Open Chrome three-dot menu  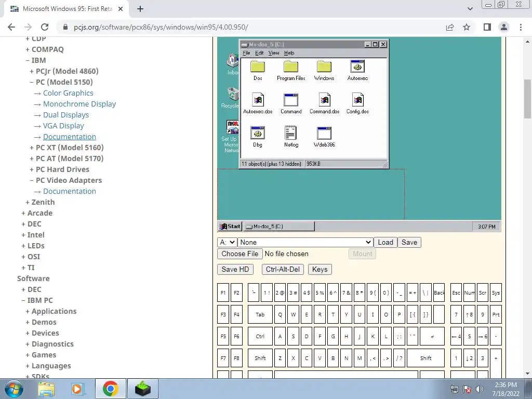(521, 27)
